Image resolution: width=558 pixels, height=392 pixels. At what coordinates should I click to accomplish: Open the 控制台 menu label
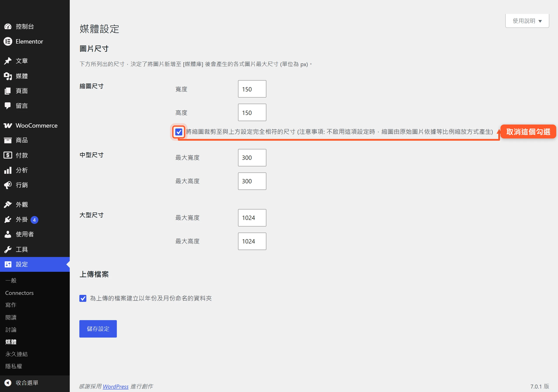tap(25, 27)
